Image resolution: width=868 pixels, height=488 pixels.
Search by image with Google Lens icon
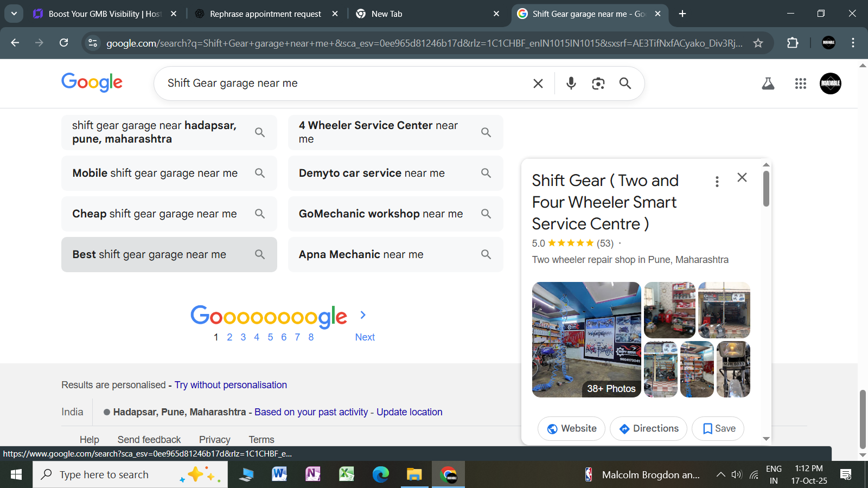598,84
